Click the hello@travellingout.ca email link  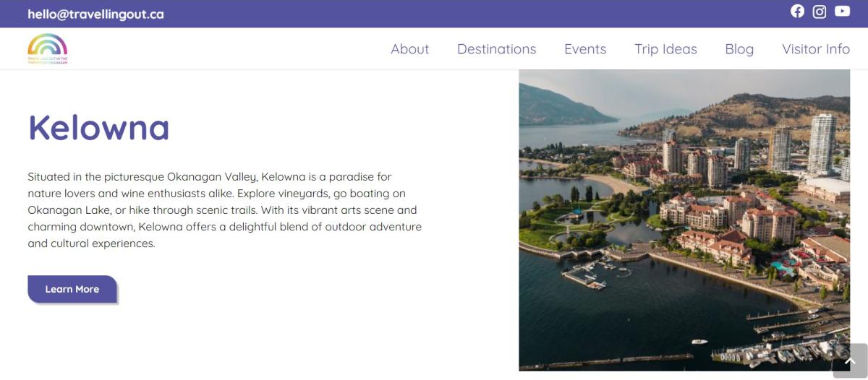(x=95, y=14)
